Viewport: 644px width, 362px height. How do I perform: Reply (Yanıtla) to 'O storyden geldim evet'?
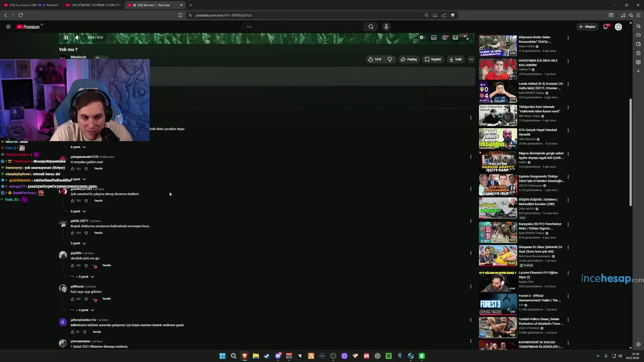(x=99, y=168)
